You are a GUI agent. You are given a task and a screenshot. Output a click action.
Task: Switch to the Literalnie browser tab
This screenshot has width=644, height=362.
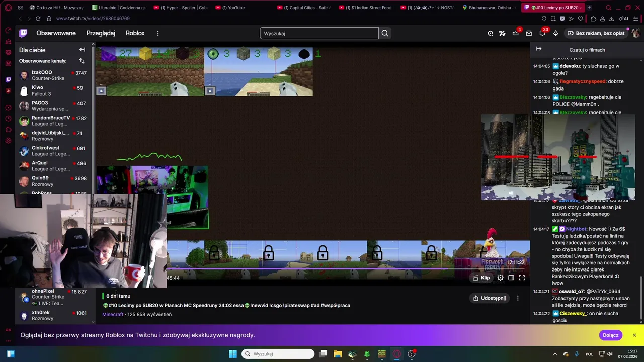[x=119, y=8]
